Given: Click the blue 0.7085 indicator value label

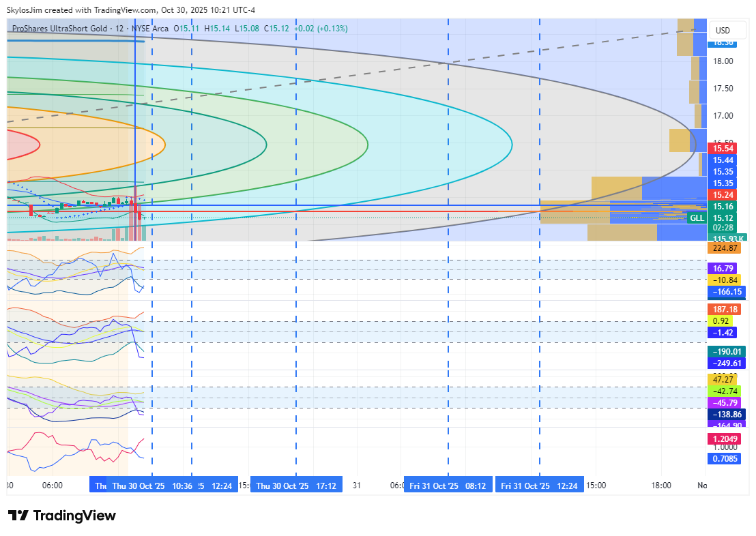Looking at the screenshot, I should [x=724, y=459].
